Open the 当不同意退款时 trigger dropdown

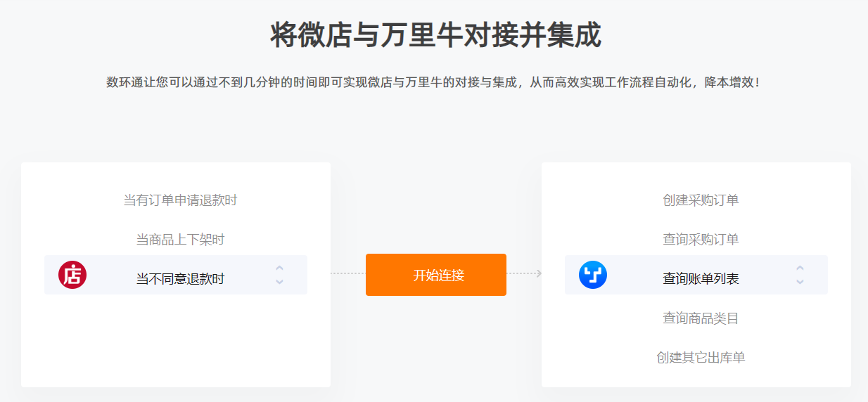(176, 275)
